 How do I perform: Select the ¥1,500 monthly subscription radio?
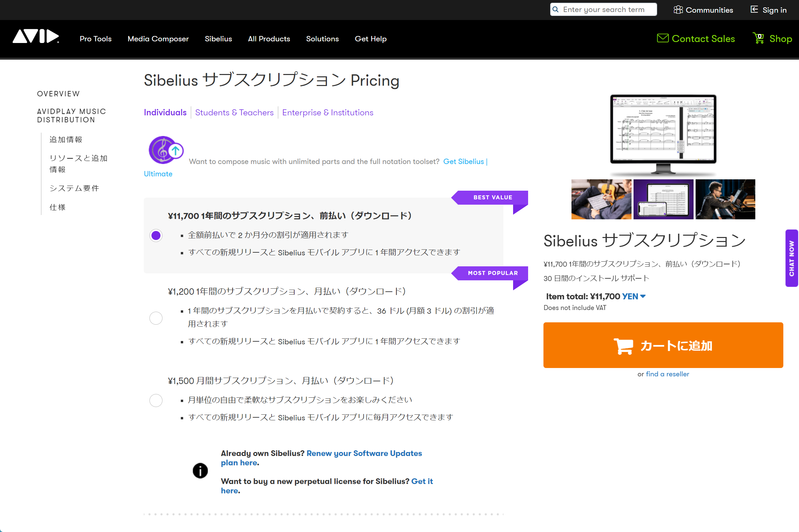click(156, 400)
